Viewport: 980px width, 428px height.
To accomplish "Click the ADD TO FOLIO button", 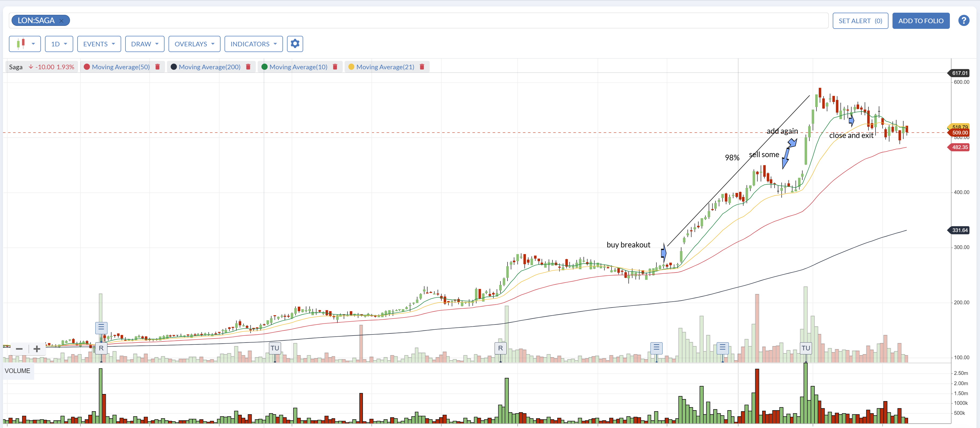I will 921,21.
